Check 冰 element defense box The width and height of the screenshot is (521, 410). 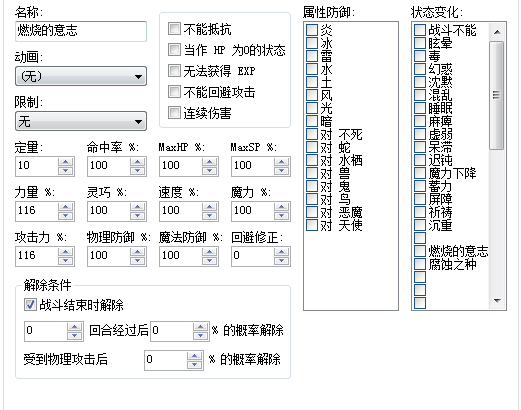[312, 43]
